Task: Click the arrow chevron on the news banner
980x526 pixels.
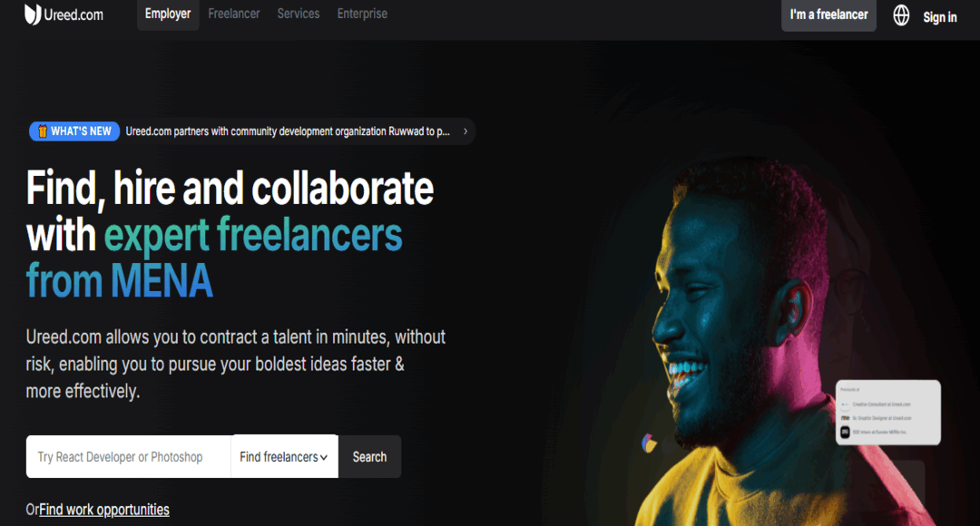Action: tap(465, 131)
